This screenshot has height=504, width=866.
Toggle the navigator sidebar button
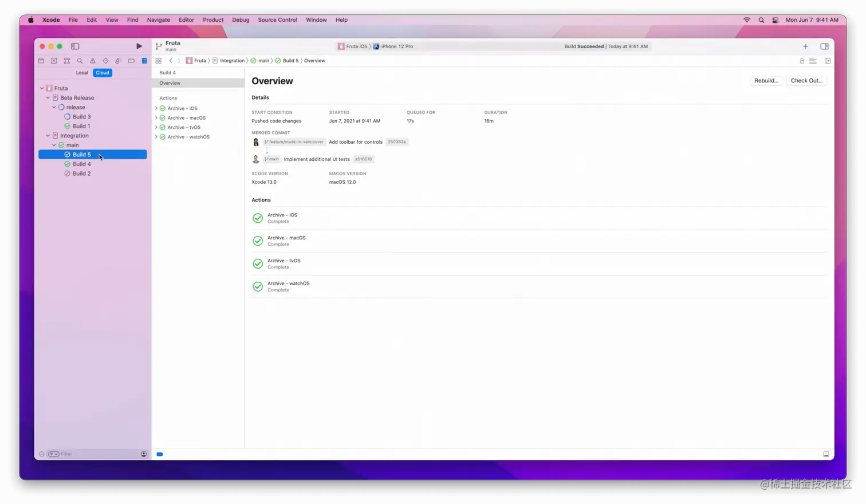75,46
